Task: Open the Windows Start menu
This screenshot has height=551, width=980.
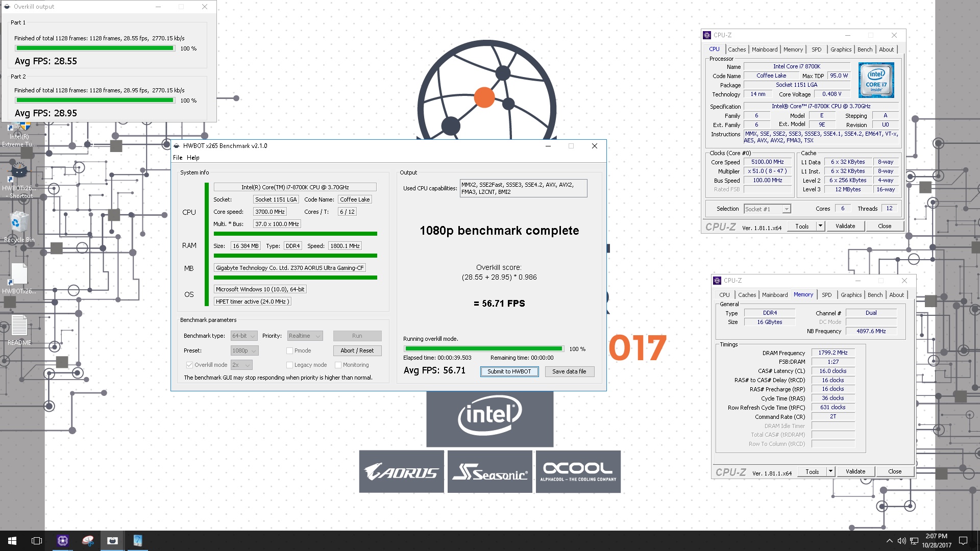Action: click(x=12, y=541)
